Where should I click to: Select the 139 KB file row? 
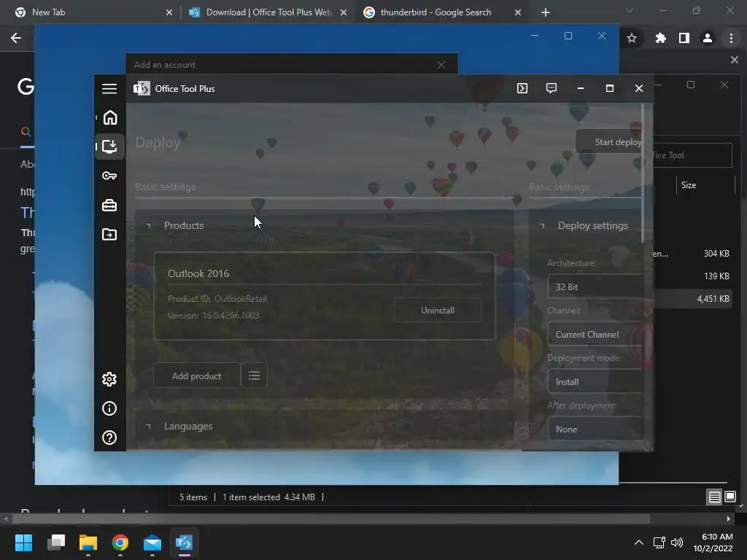click(693, 276)
